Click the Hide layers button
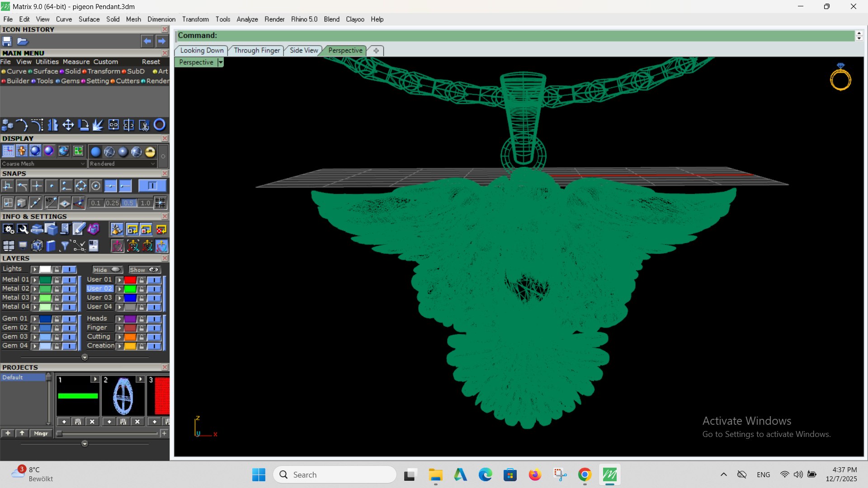This screenshot has height=488, width=868. 107,270
